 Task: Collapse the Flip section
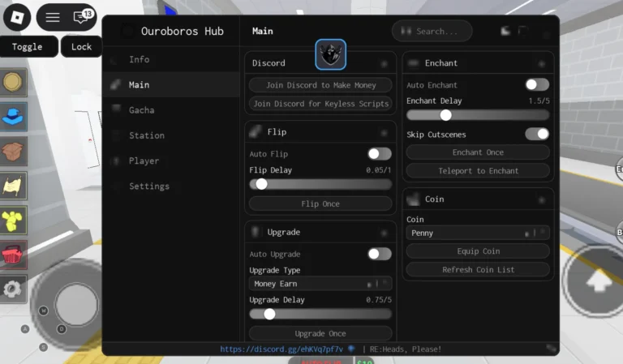pos(384,133)
